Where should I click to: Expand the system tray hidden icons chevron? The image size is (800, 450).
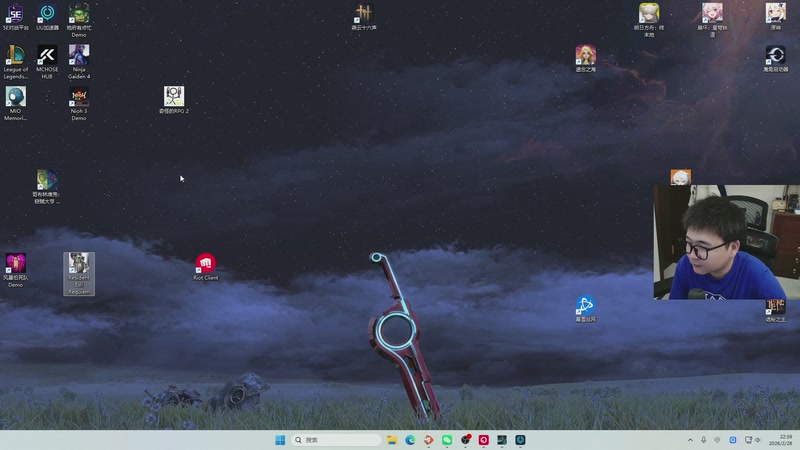[690, 440]
